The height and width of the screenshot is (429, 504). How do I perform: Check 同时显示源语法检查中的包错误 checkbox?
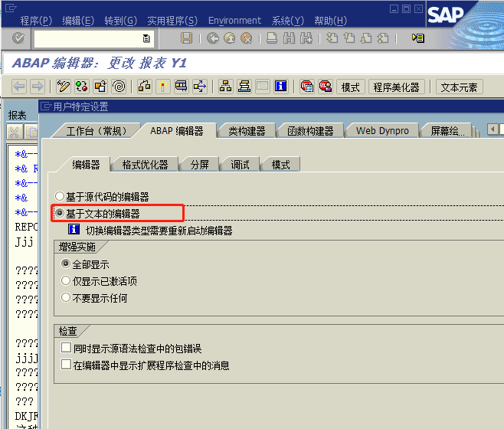[66, 348]
